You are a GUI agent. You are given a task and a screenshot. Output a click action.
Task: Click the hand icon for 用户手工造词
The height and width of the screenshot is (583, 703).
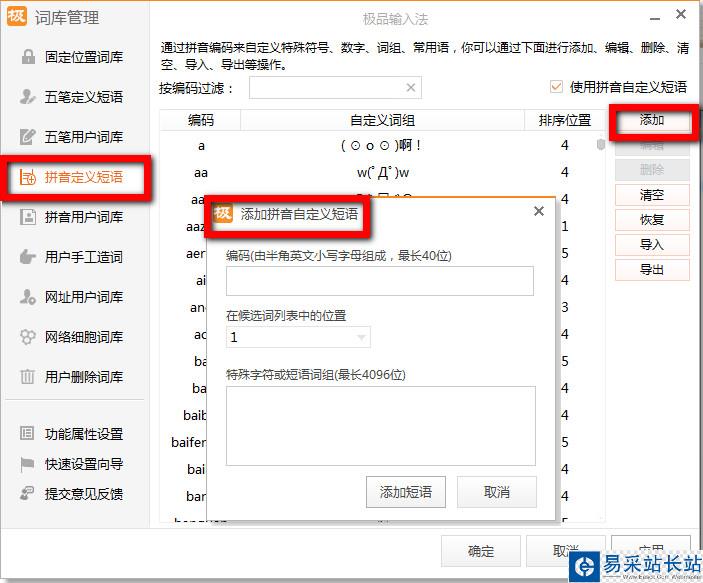coord(27,257)
